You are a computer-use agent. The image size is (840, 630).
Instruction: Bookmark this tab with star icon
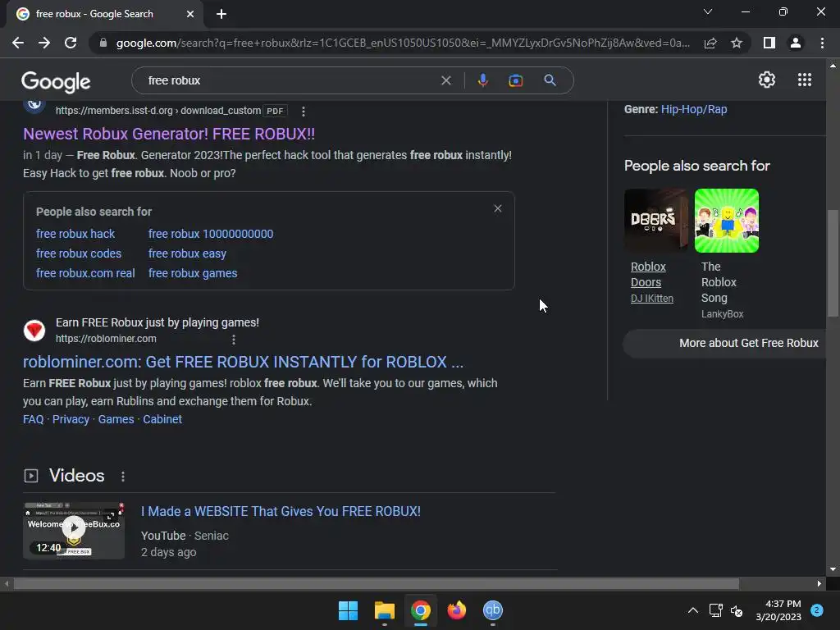(x=737, y=43)
